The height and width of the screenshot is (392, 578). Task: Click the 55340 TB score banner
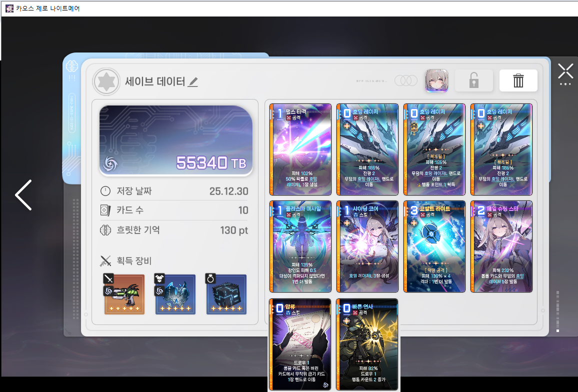(175, 141)
